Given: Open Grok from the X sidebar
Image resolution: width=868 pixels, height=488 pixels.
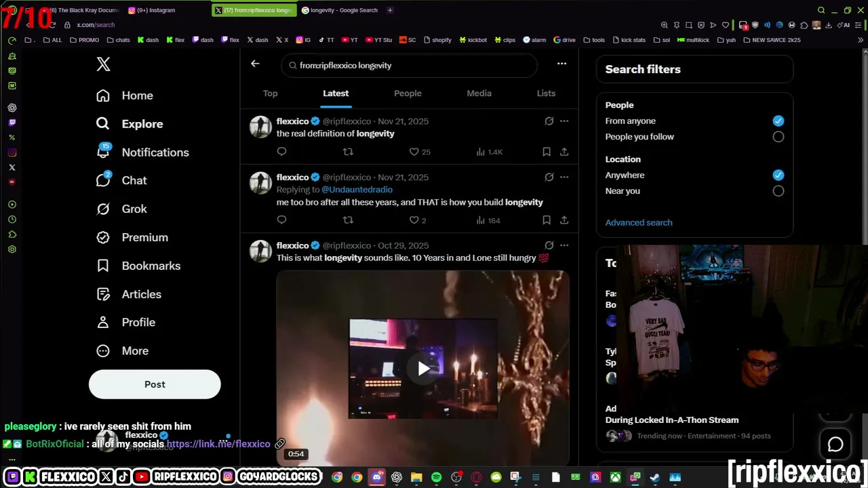Looking at the screenshot, I should (x=122, y=209).
